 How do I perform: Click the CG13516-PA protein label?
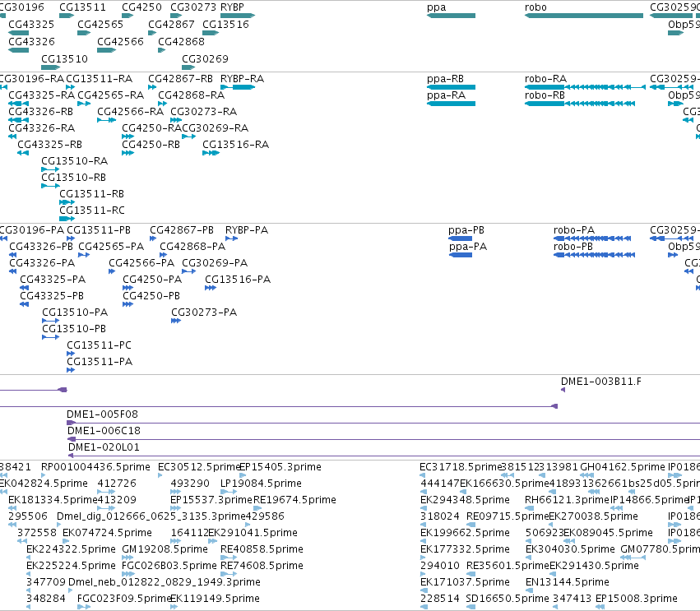pyautogui.click(x=238, y=280)
